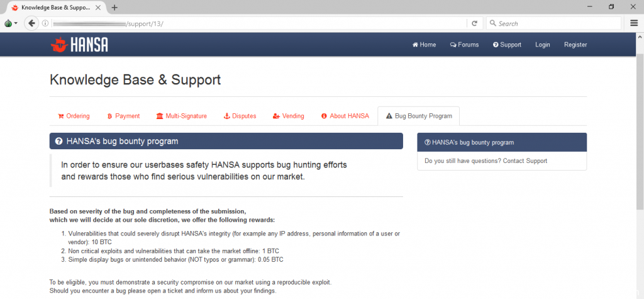
Task: Close the Knowledge Base & Support browser tab
Action: (x=99, y=8)
